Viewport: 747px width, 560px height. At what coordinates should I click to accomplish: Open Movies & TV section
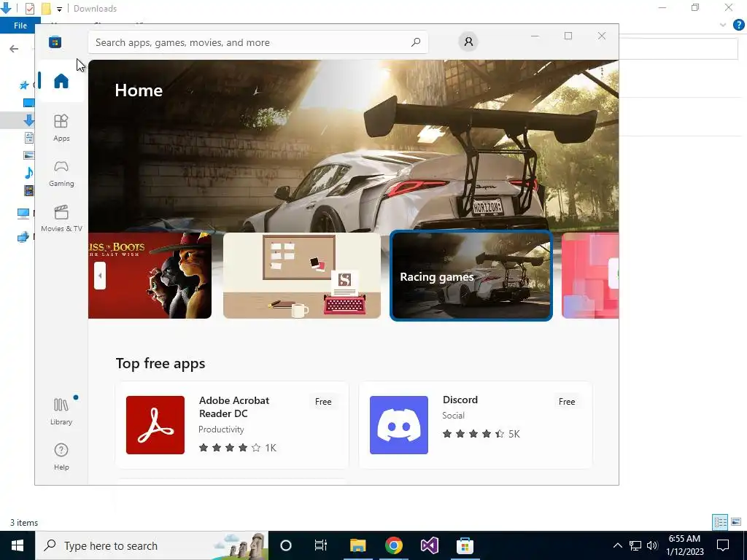(x=61, y=218)
